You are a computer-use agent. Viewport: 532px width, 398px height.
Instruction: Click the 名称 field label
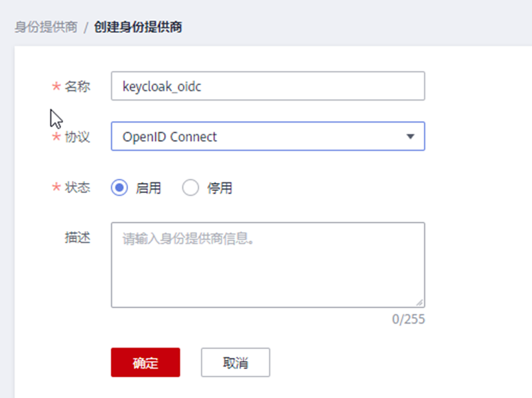[77, 86]
